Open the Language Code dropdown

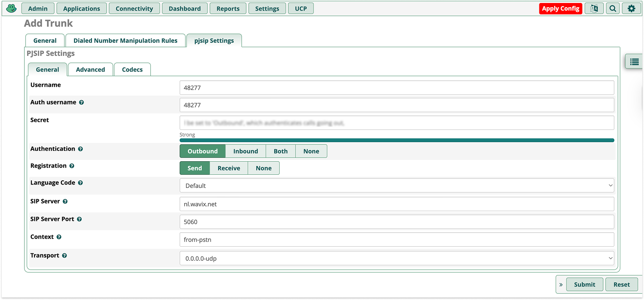click(x=397, y=185)
